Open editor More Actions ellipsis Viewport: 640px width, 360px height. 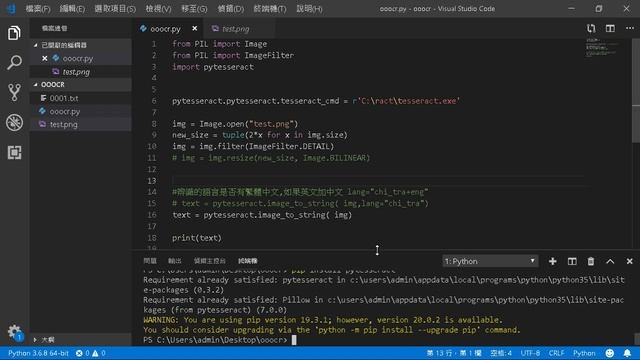630,28
